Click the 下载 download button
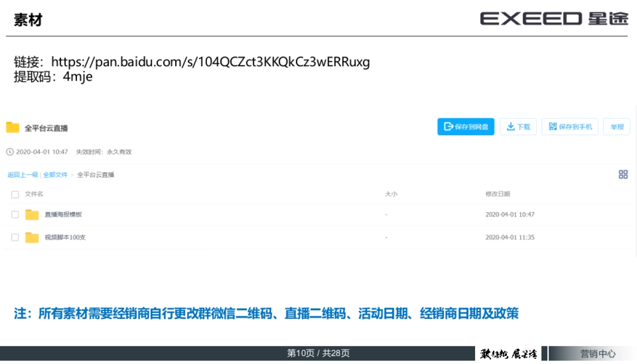The height and width of the screenshot is (364, 637). (518, 127)
